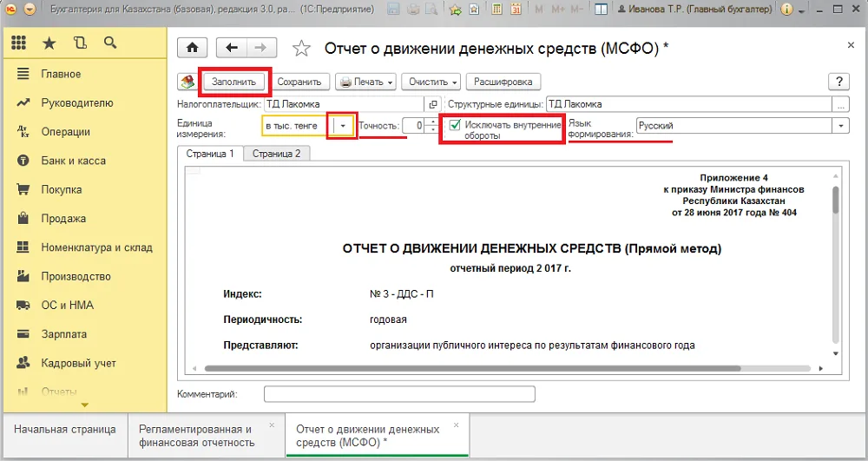Viewport: 868px width, 461px height.
Task: Click the printer icon in title bar
Action: pyautogui.click(x=413, y=9)
